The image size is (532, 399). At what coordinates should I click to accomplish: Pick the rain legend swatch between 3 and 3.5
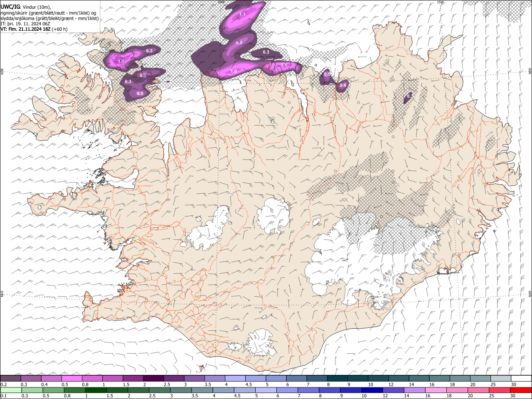181,390
